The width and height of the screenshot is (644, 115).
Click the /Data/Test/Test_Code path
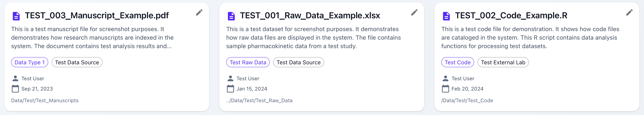point(467,101)
